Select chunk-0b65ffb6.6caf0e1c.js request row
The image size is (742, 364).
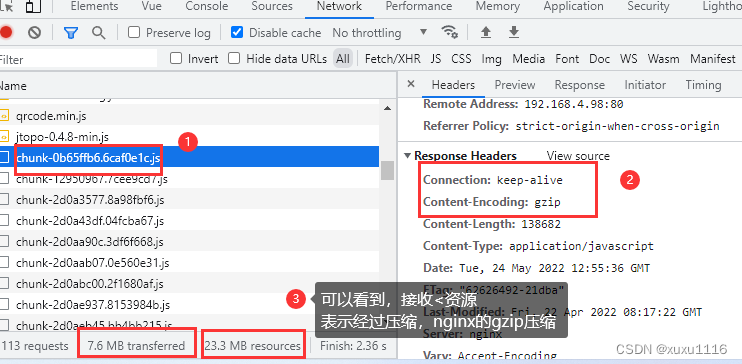(189, 157)
